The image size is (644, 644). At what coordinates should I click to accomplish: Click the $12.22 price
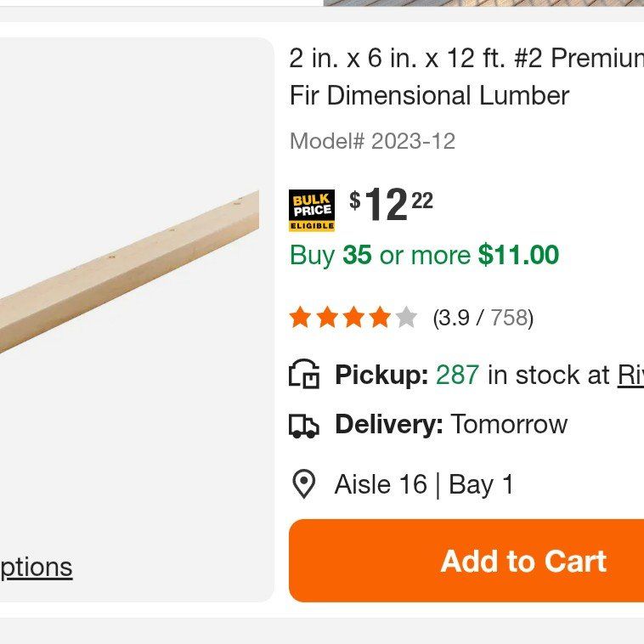(391, 206)
